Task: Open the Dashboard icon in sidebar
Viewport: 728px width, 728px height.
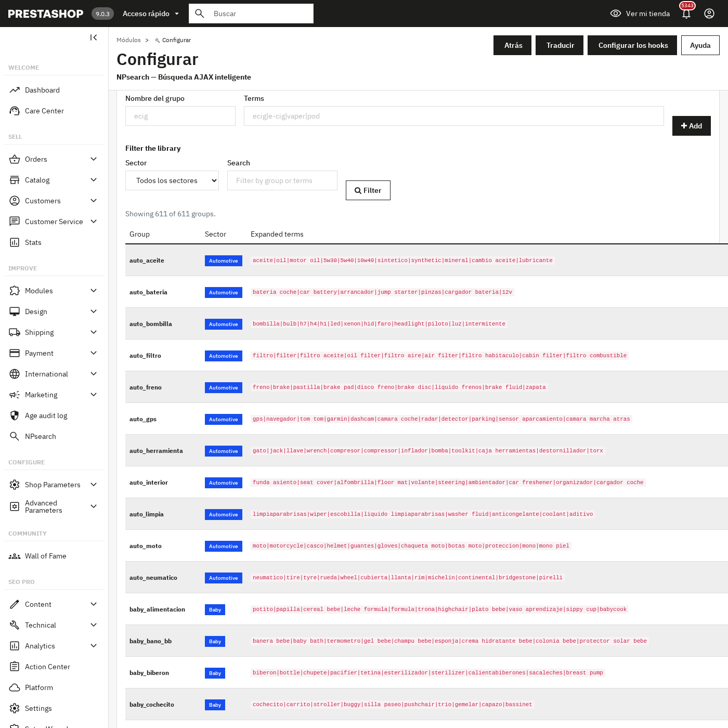Action: point(15,90)
